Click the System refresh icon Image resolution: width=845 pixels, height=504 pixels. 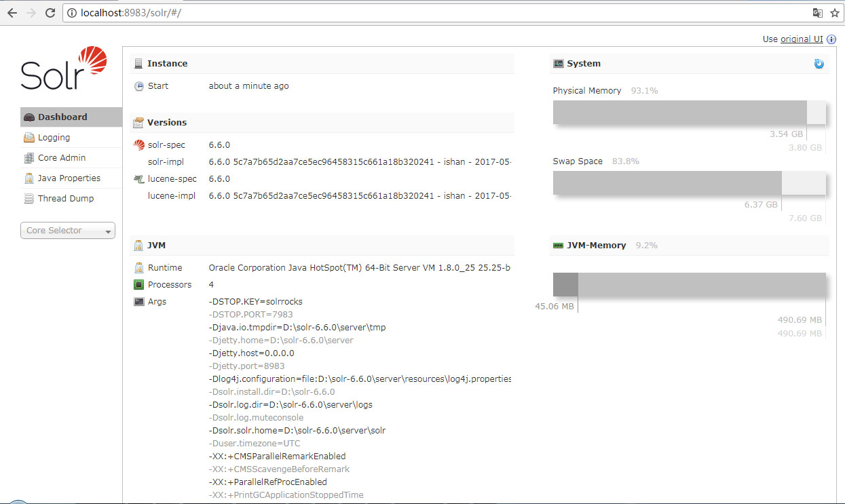click(819, 64)
